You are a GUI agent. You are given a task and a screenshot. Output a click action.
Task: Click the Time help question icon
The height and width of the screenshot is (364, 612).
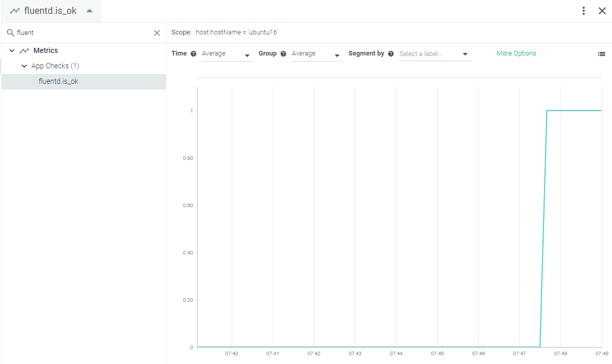pos(193,54)
